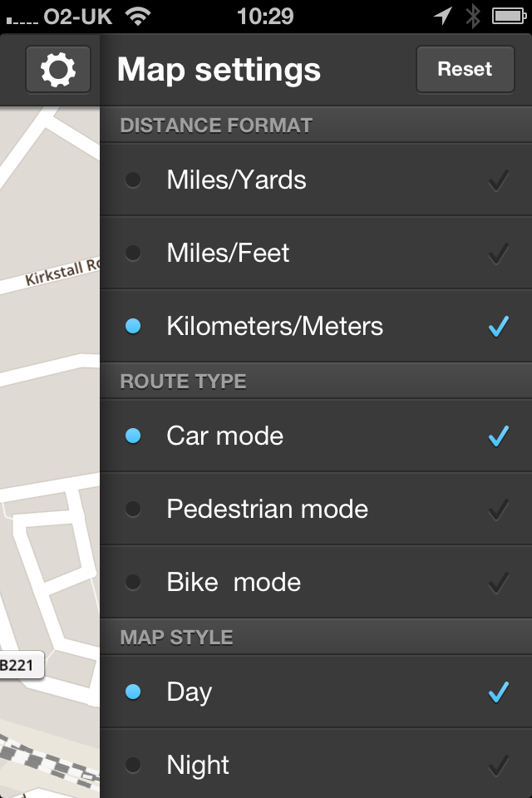The height and width of the screenshot is (798, 532).
Task: Open the settings gear icon
Action: click(58, 70)
